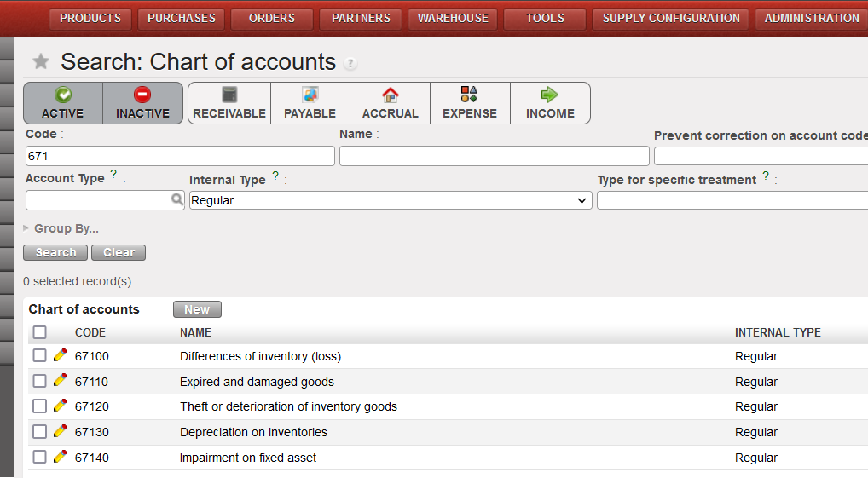Open the Partners menu
This screenshot has height=478, width=868.
point(361,18)
